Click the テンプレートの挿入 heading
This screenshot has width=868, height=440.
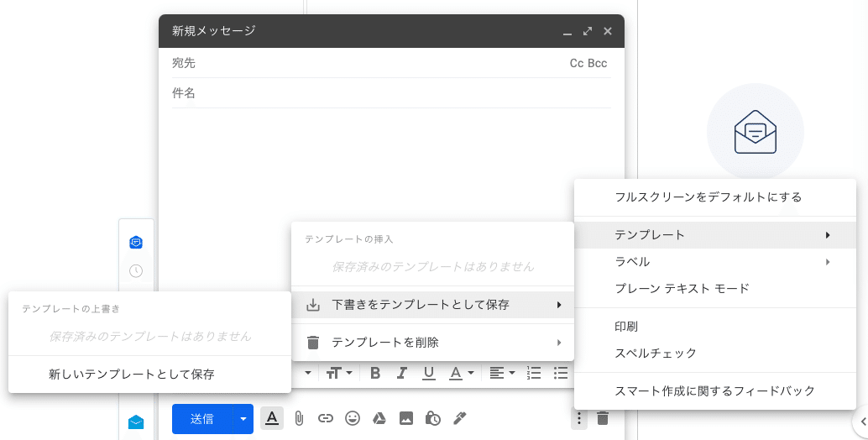click(x=349, y=239)
